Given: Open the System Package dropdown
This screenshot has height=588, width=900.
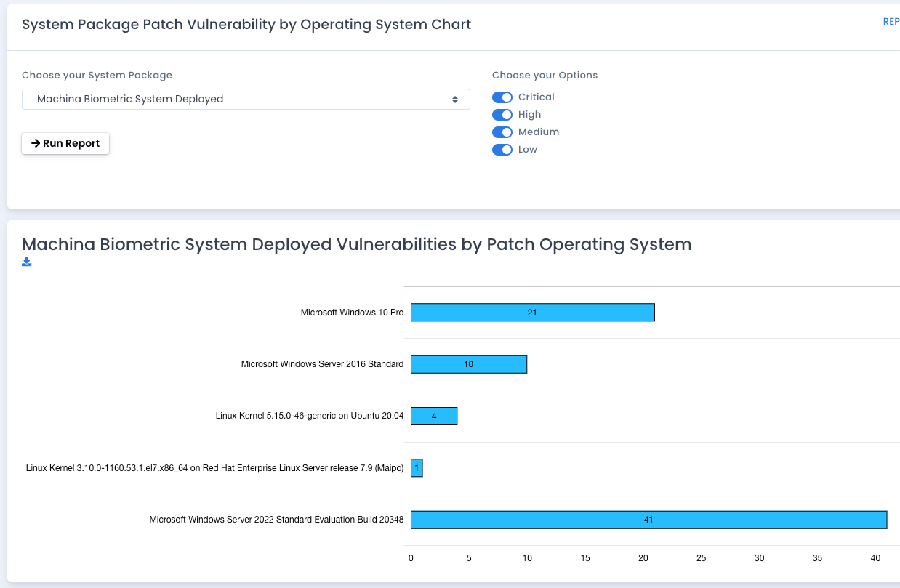Looking at the screenshot, I should pyautogui.click(x=246, y=99).
